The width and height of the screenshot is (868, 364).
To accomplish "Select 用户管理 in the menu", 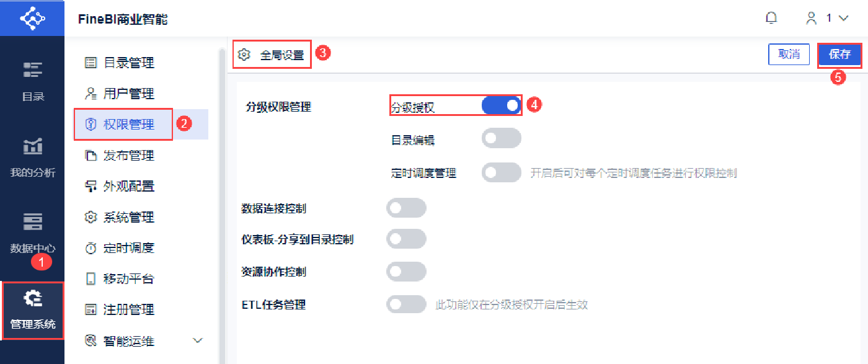I will [128, 94].
